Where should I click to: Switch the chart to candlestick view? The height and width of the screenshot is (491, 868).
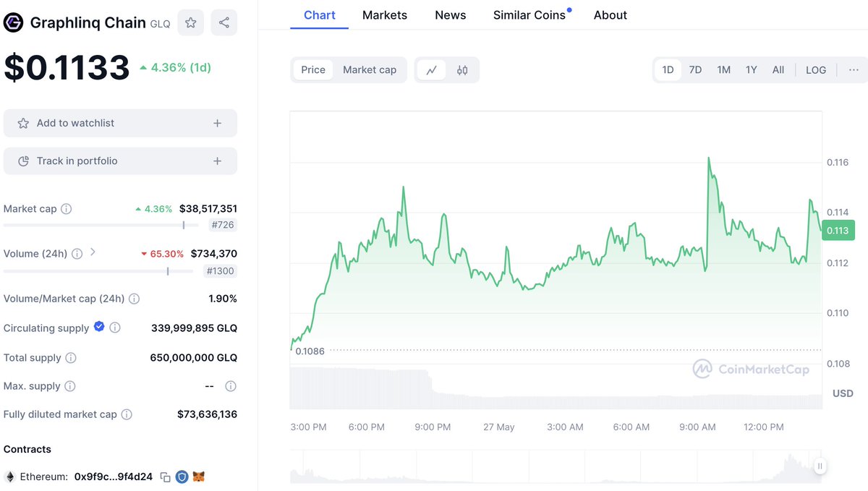click(462, 69)
